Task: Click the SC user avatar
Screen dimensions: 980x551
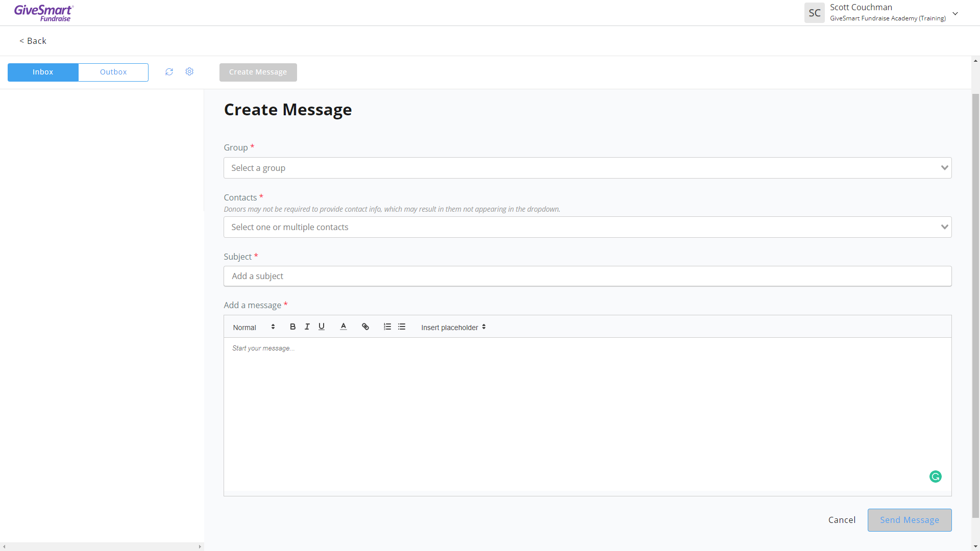Action: point(815,13)
